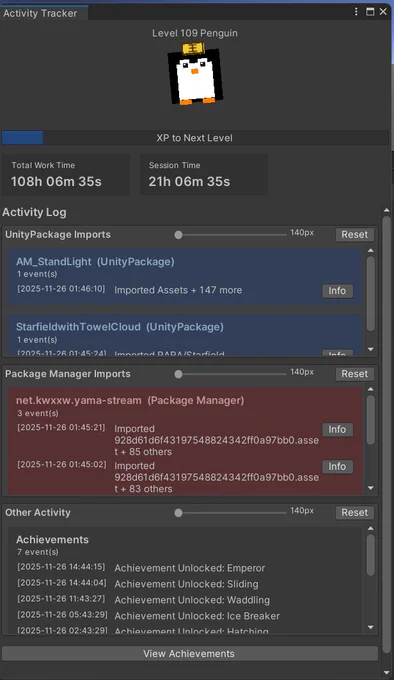
Task: Click View Achievements button
Action: (189, 654)
